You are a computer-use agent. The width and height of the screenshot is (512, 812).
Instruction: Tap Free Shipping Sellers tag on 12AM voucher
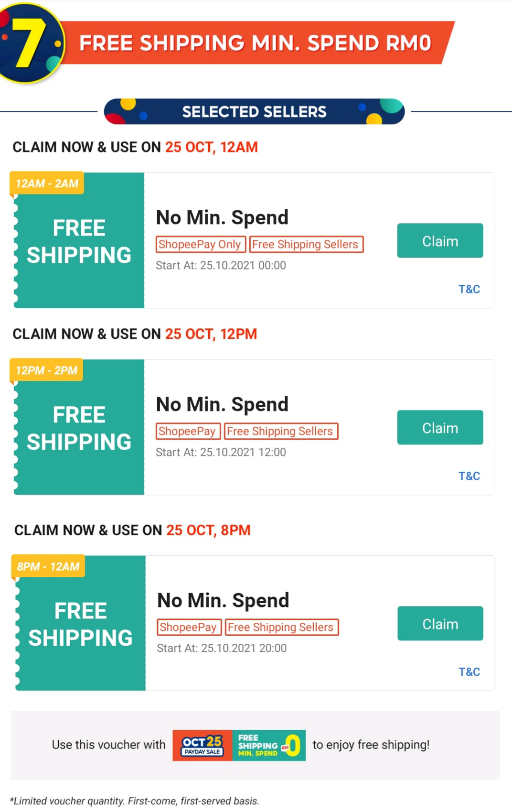click(306, 244)
